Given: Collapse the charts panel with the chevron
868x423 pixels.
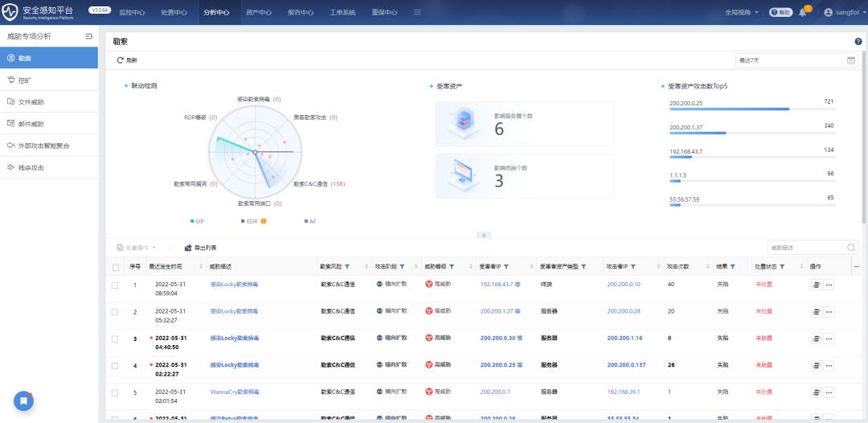Looking at the screenshot, I should tap(483, 235).
